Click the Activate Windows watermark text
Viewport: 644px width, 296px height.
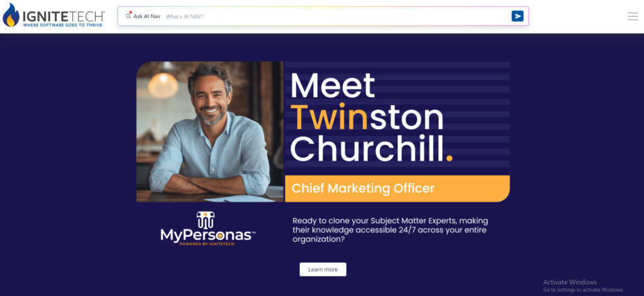tap(570, 282)
